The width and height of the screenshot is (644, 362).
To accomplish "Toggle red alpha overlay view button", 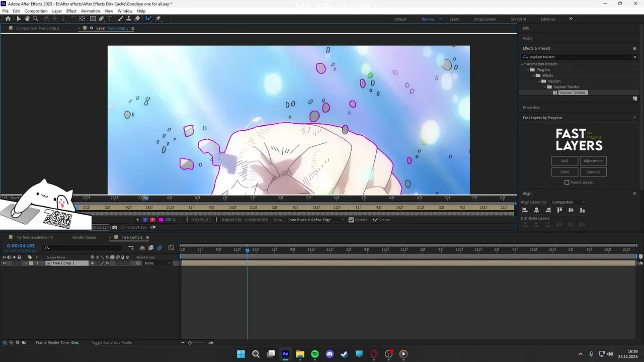I will [153, 220].
